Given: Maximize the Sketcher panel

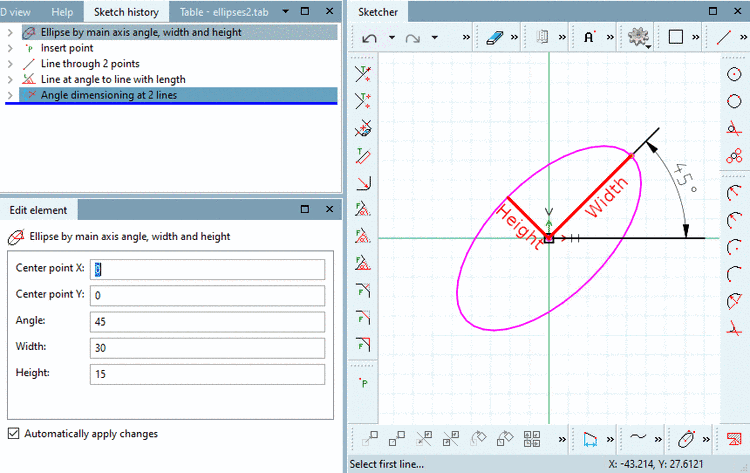Looking at the screenshot, I should click(713, 11).
